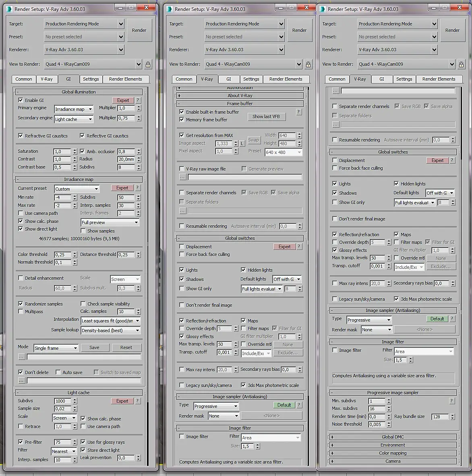Click Light cache Subdivs spinner arrows
Image resolution: width=472 pixels, height=476 pixels.
tap(75, 401)
